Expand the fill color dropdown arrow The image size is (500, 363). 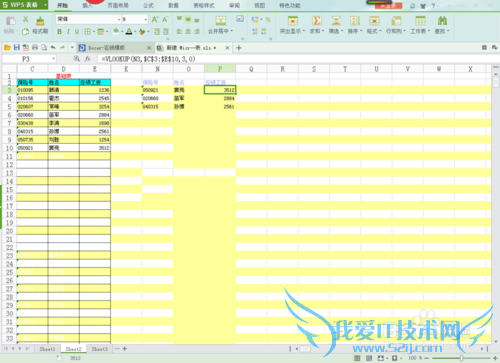click(x=122, y=32)
